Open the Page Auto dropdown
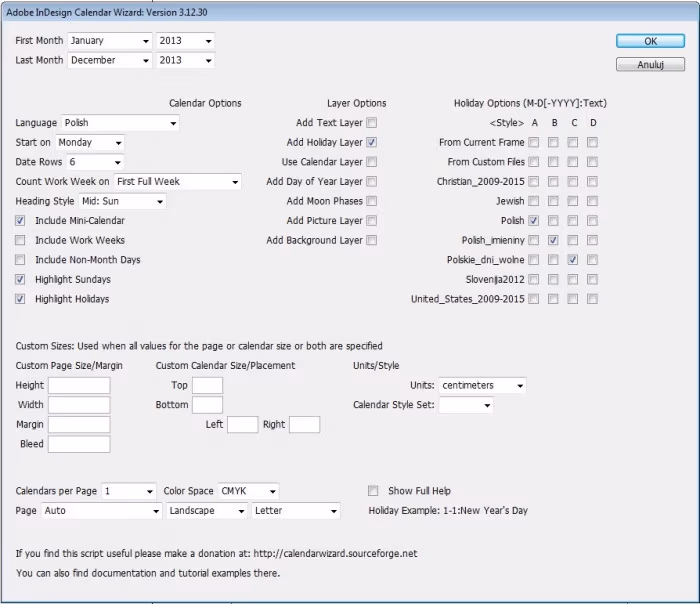This screenshot has width=700, height=604. tap(102, 511)
